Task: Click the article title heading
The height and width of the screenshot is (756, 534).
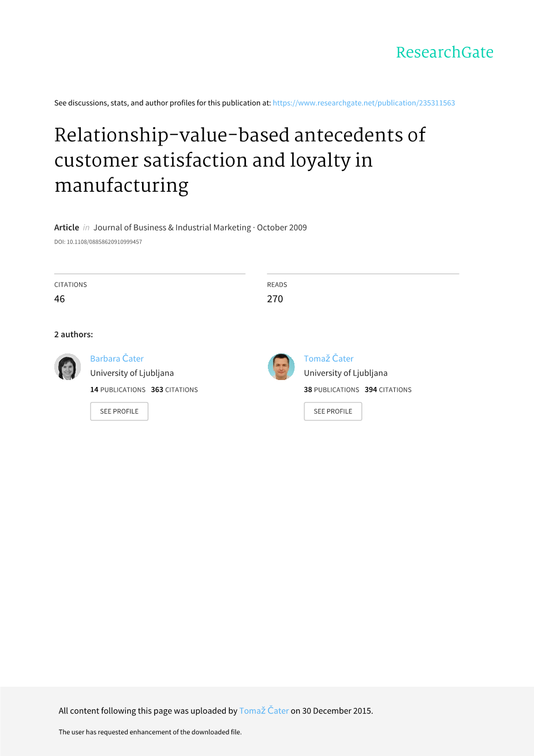Action: tap(240, 160)
